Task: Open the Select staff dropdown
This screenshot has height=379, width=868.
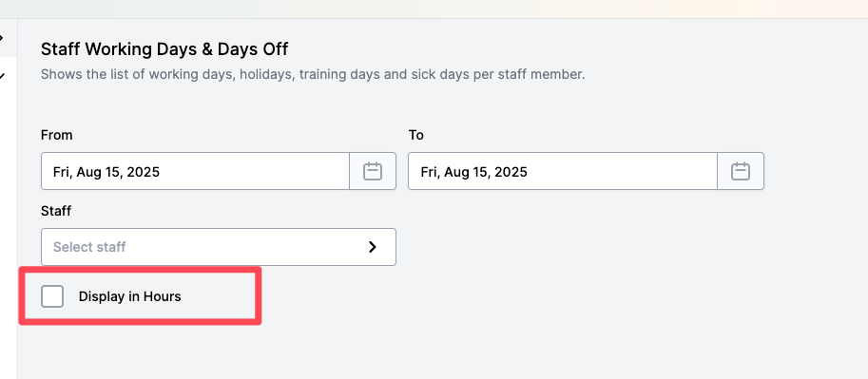Action: (218, 247)
